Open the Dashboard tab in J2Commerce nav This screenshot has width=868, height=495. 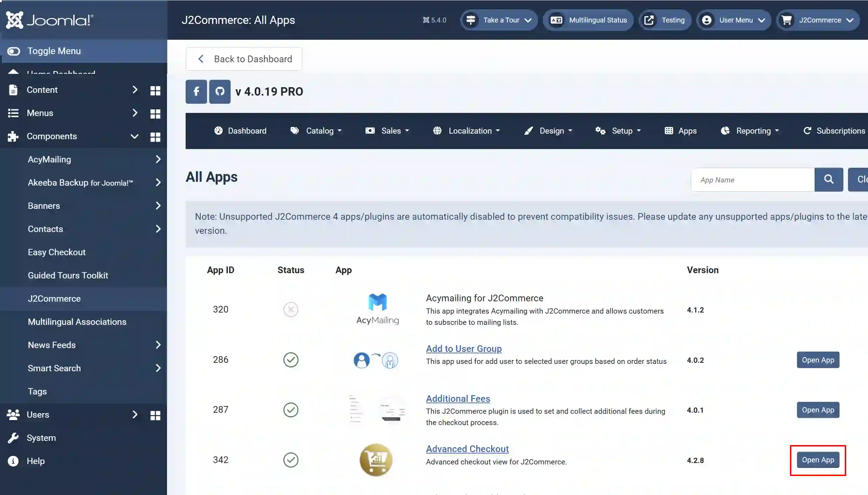[240, 131]
